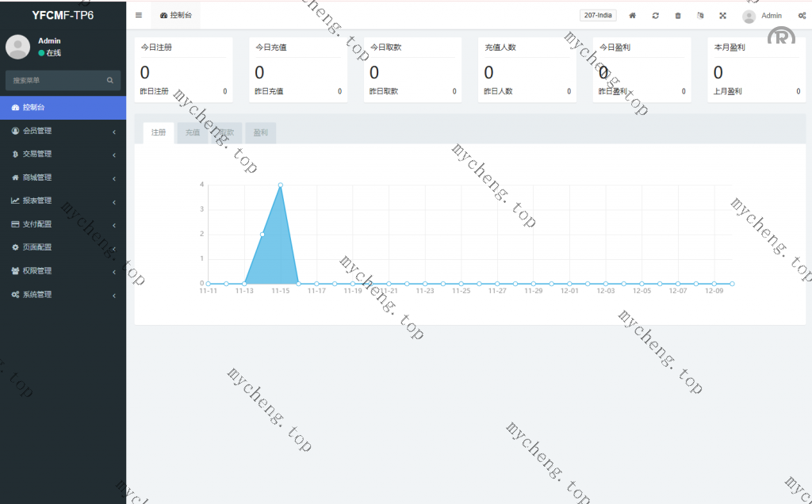Click the language switch icon

click(x=699, y=15)
